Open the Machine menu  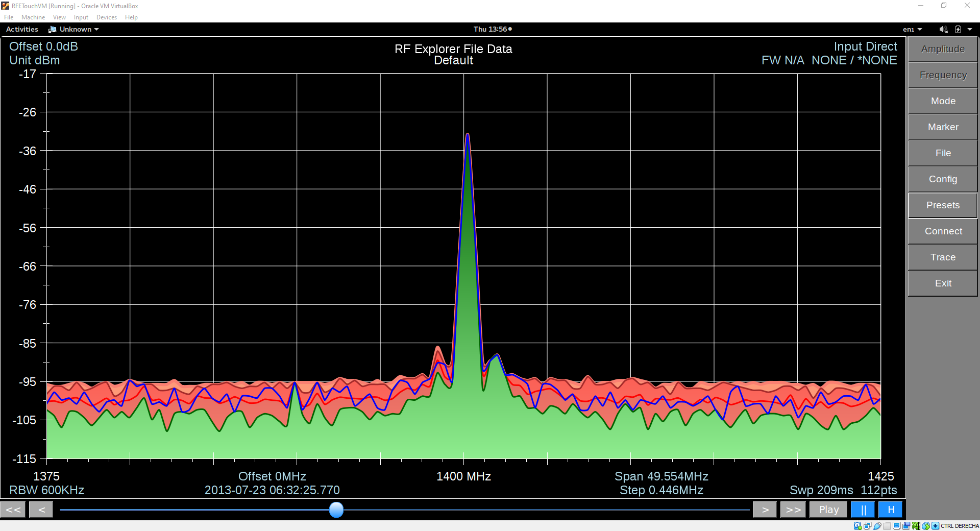coord(33,17)
